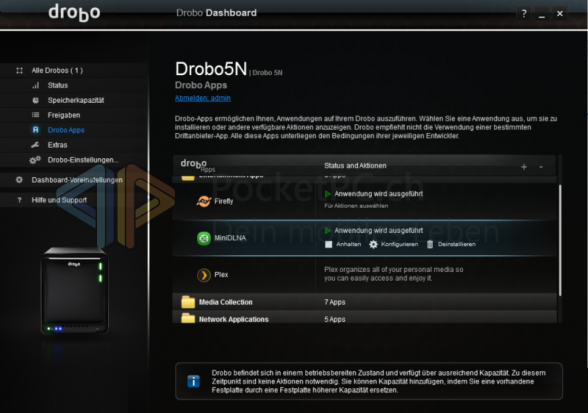Select the Firefly app icon
The width and height of the screenshot is (588, 413).
click(x=204, y=201)
